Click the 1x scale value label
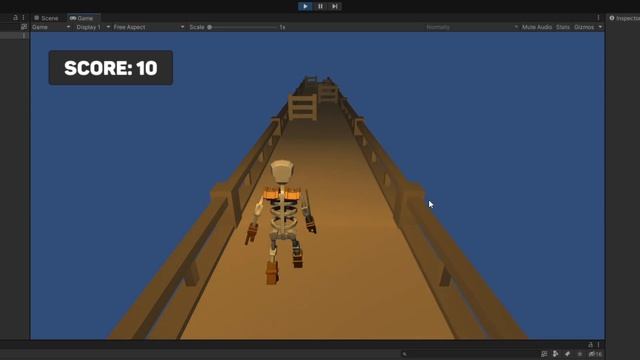640x360 pixels. click(x=282, y=27)
